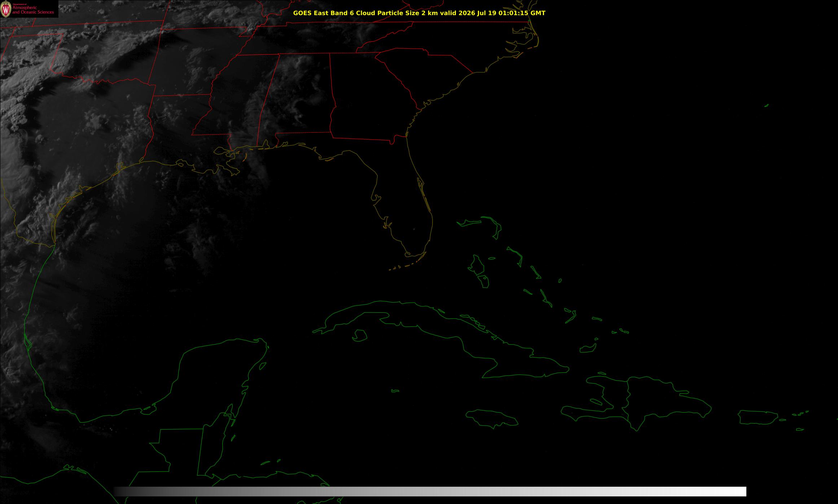The width and height of the screenshot is (838, 504).
Task: Click inside the Puerto Rico outline
Action: tap(758, 417)
